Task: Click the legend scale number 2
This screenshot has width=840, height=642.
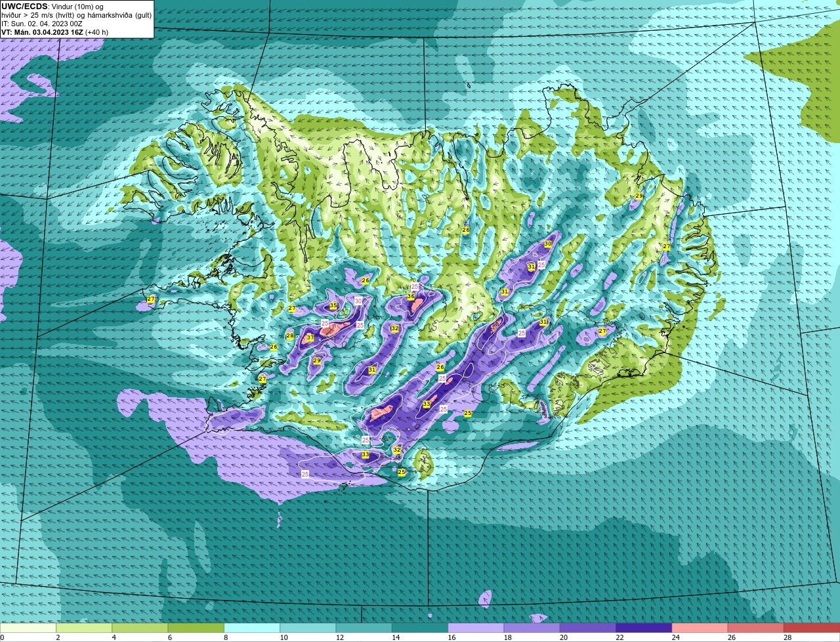Action: [58, 637]
